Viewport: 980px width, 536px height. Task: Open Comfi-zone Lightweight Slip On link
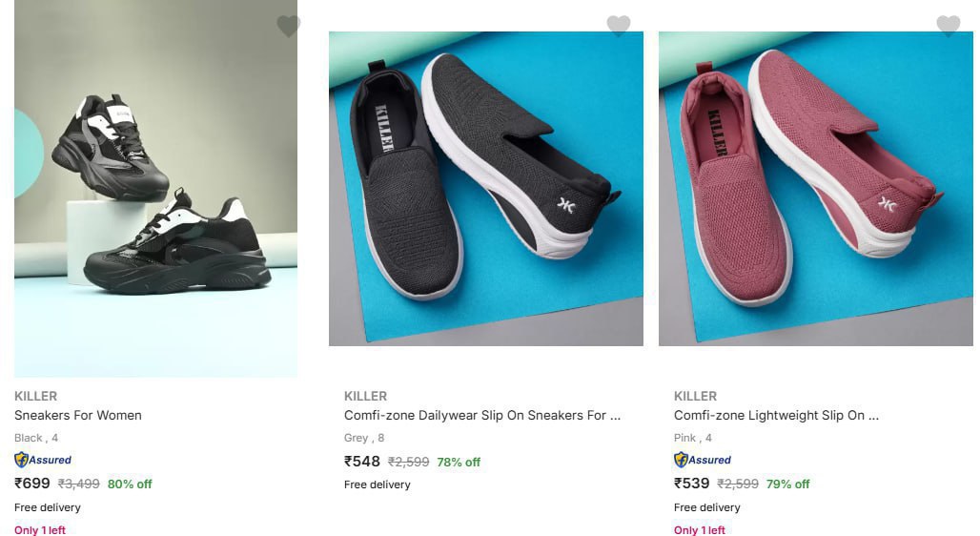776,415
